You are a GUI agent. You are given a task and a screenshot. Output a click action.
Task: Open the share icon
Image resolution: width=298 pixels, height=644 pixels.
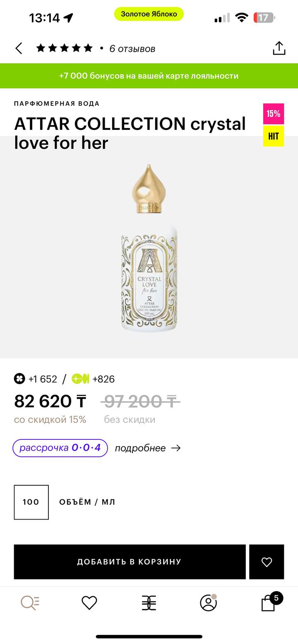pos(279,48)
